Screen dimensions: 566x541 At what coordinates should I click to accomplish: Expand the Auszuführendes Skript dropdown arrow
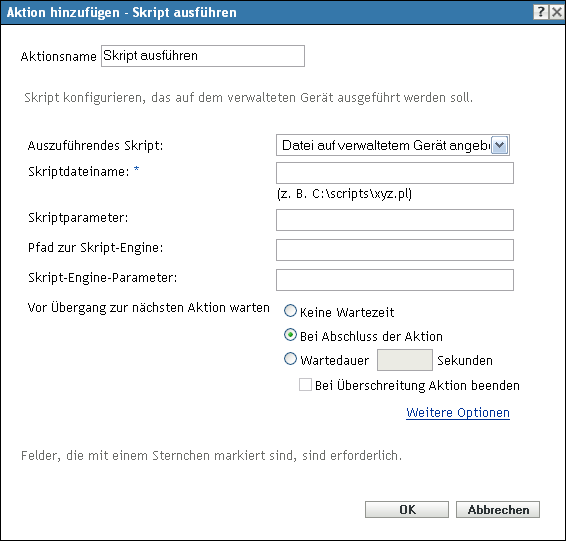click(x=500, y=145)
